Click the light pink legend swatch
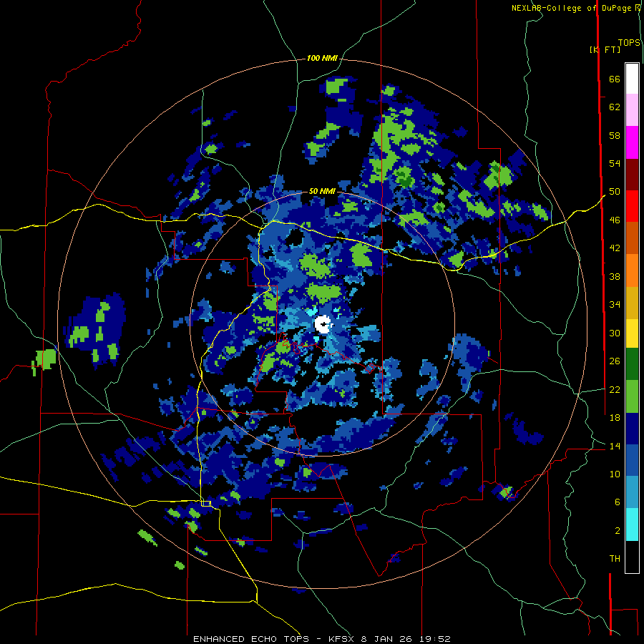 (632, 110)
